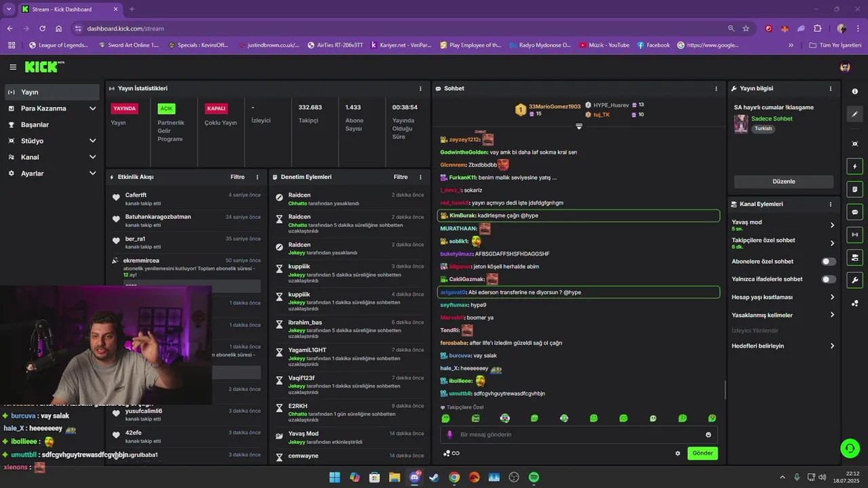Bookmark page with the star icon
The height and width of the screenshot is (488, 868).
(746, 28)
